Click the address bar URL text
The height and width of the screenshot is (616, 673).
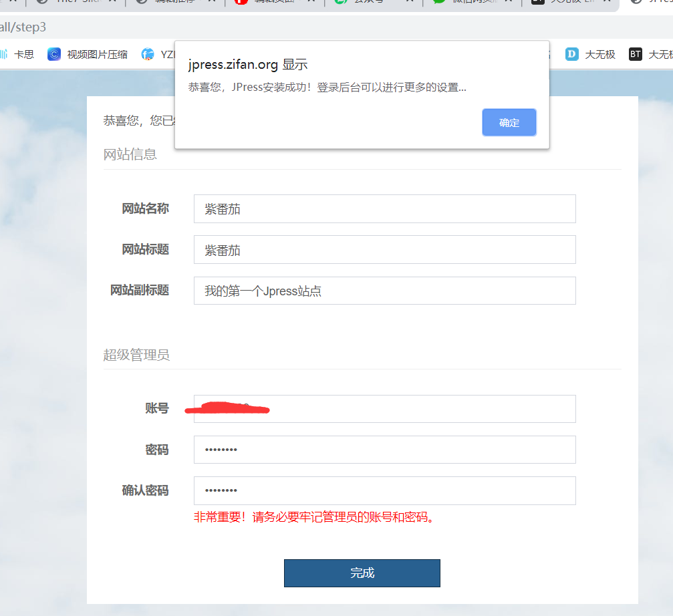27,27
